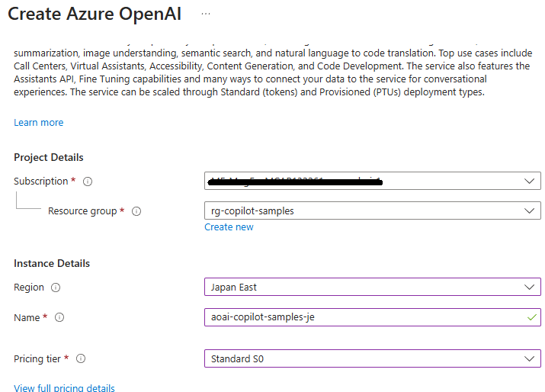Click Create new under Resource group

pos(229,227)
